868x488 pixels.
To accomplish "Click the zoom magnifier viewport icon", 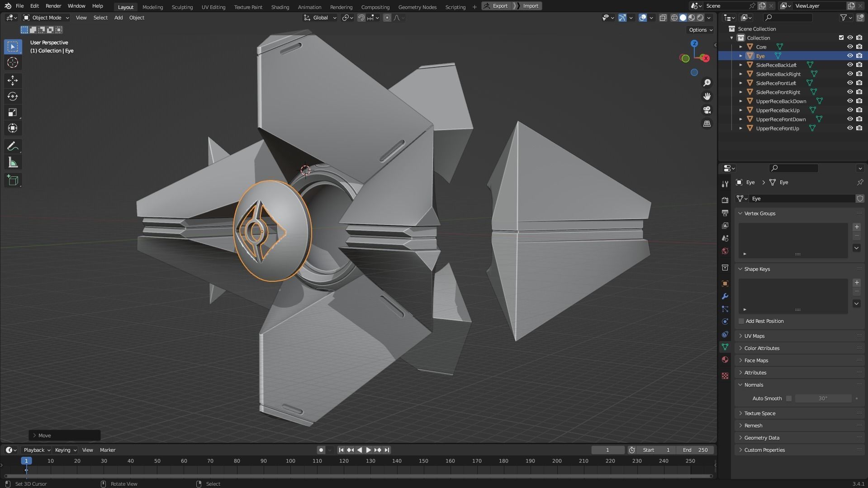I will 707,83.
